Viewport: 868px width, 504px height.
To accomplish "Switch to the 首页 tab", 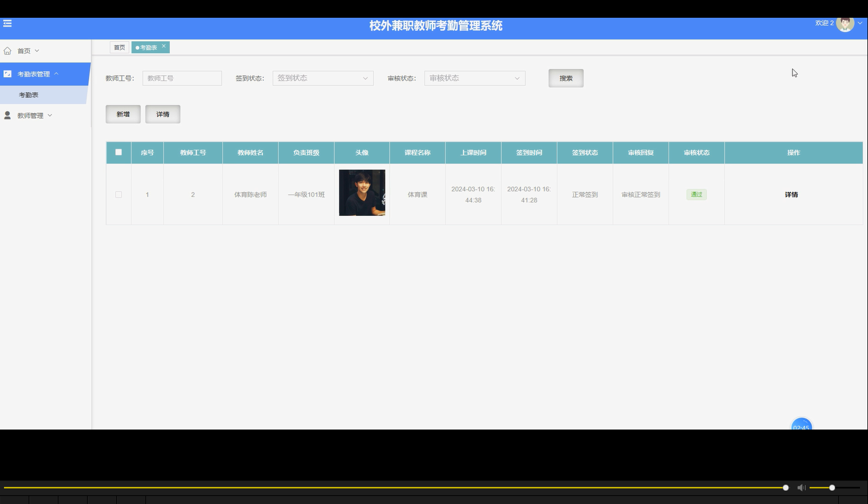I will point(119,48).
